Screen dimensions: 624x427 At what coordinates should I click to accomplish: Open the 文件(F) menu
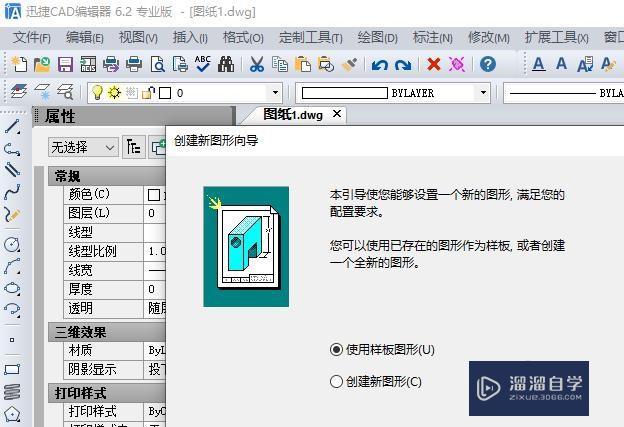pyautogui.click(x=32, y=38)
